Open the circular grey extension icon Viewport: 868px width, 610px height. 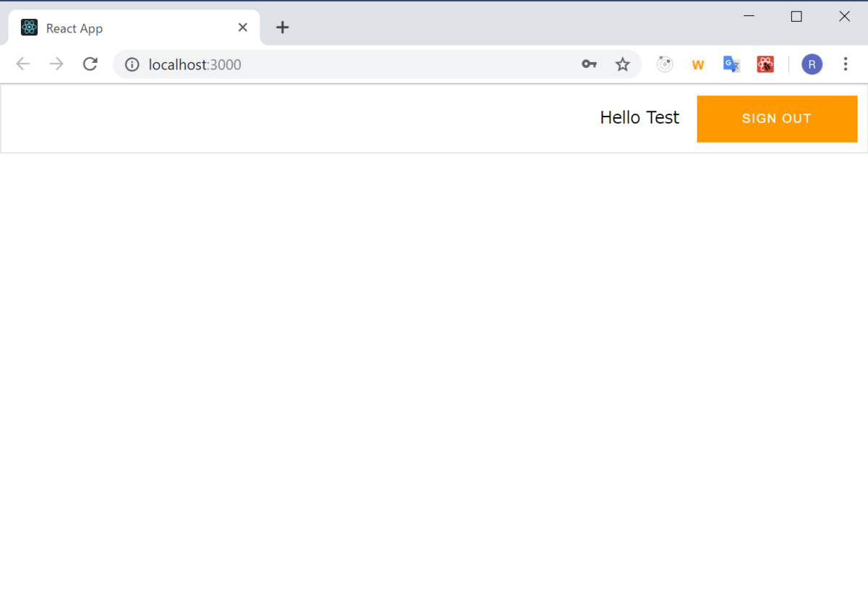[x=665, y=64]
